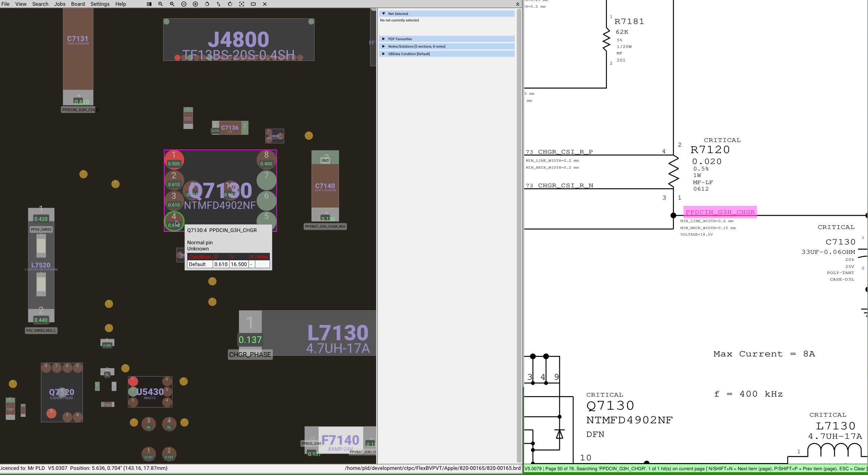Click the 0.137 value on L7130 pin 1

coord(250,340)
